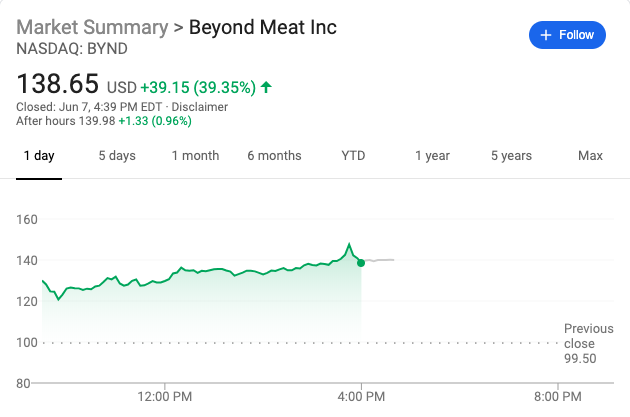Click the Beyond Meat Inc title
Image resolution: width=630 pixels, height=417 pixels.
pos(263,27)
